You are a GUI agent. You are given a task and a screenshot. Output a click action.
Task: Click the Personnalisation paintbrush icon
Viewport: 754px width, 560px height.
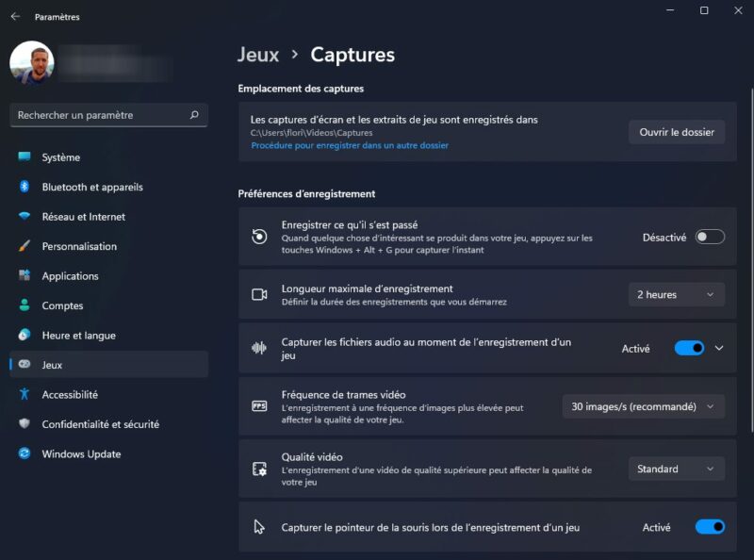coord(25,246)
